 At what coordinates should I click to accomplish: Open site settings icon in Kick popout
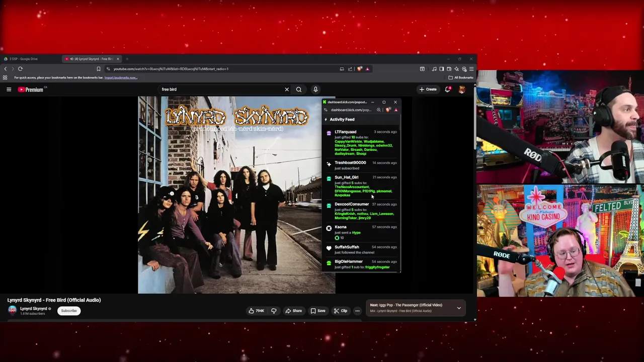(x=326, y=110)
